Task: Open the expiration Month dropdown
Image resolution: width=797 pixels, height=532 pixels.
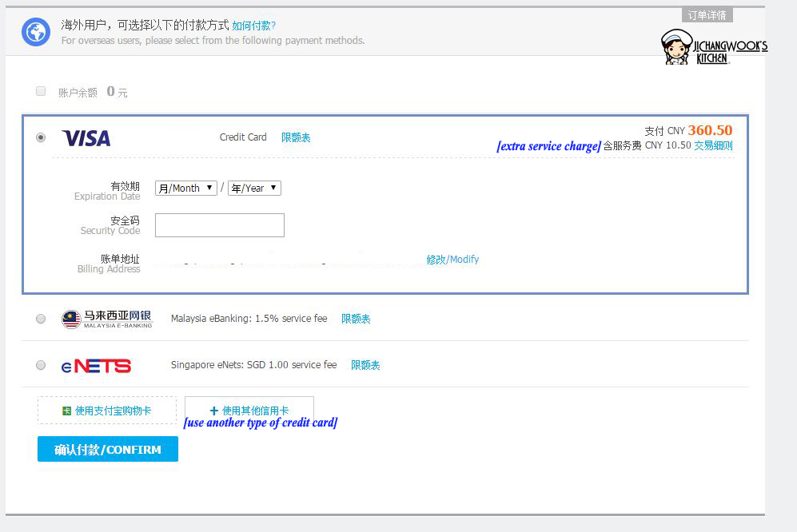Action: click(x=185, y=189)
